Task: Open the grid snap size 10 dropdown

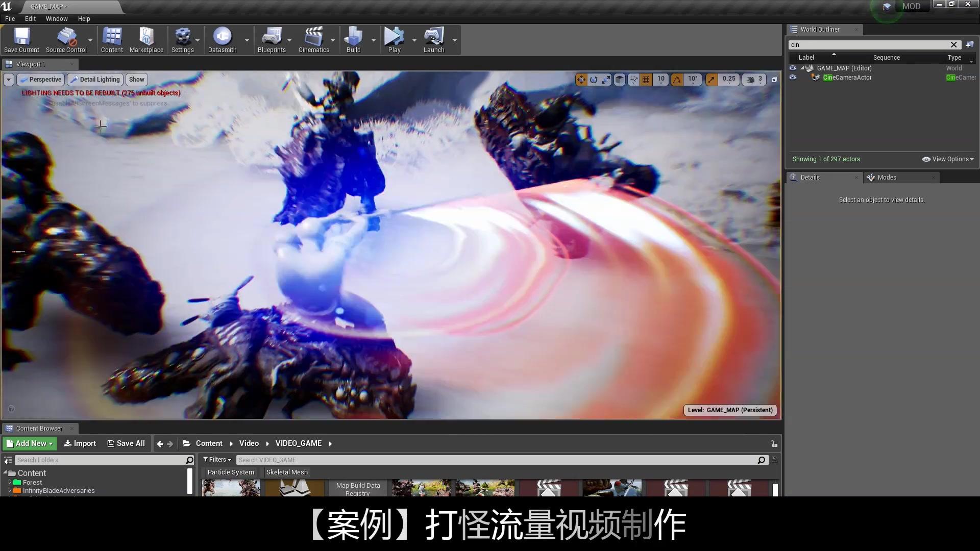Action: pos(660,80)
